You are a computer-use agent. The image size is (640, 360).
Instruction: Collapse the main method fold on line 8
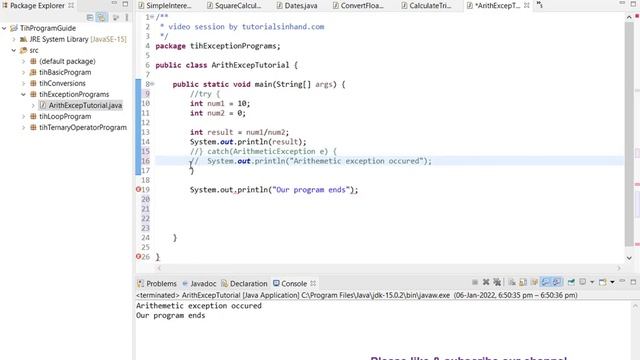point(152,84)
